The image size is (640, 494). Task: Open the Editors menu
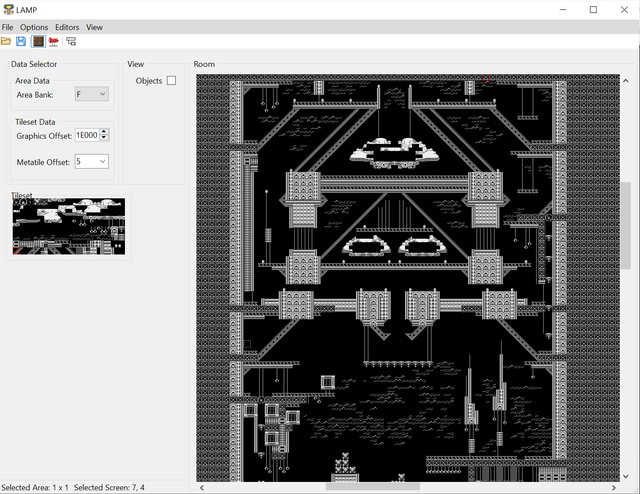[x=67, y=27]
